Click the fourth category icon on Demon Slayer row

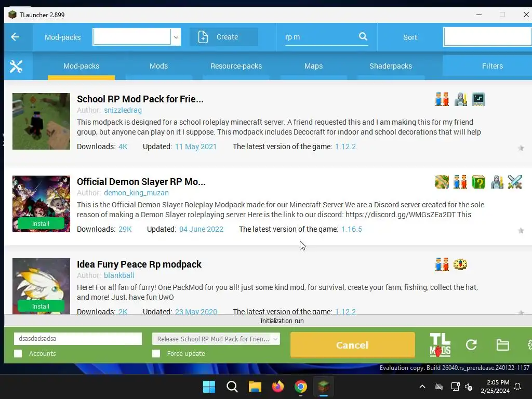coord(497,182)
